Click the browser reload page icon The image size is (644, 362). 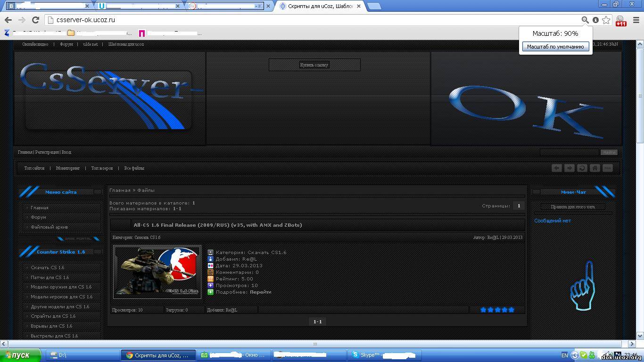[x=35, y=20]
